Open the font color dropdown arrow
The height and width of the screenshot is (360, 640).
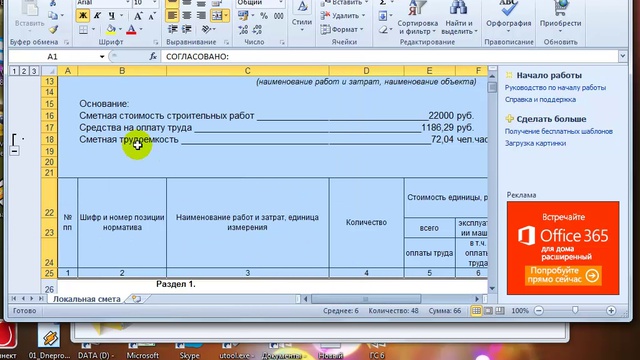click(x=141, y=29)
